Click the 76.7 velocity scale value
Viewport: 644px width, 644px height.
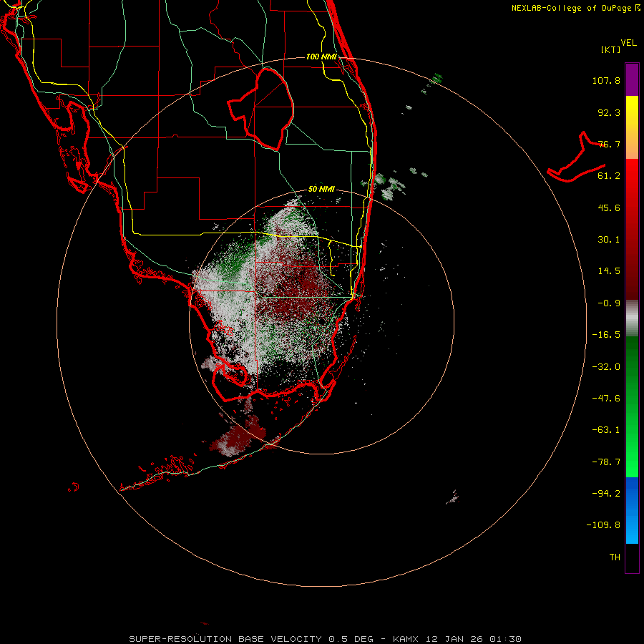pos(609,144)
